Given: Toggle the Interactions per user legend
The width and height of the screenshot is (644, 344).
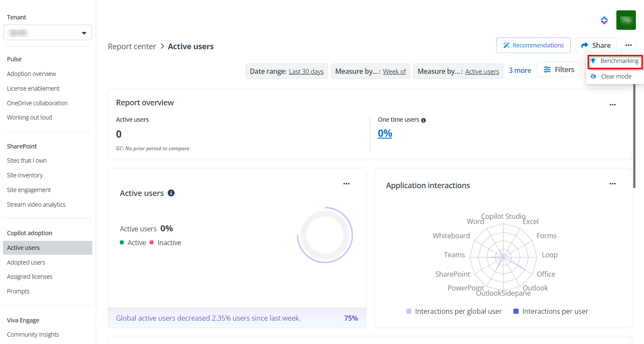Looking at the screenshot, I should [550, 311].
